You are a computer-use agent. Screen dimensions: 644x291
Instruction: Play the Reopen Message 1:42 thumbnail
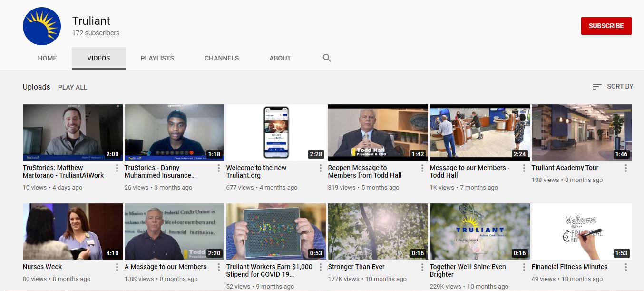pos(378,132)
